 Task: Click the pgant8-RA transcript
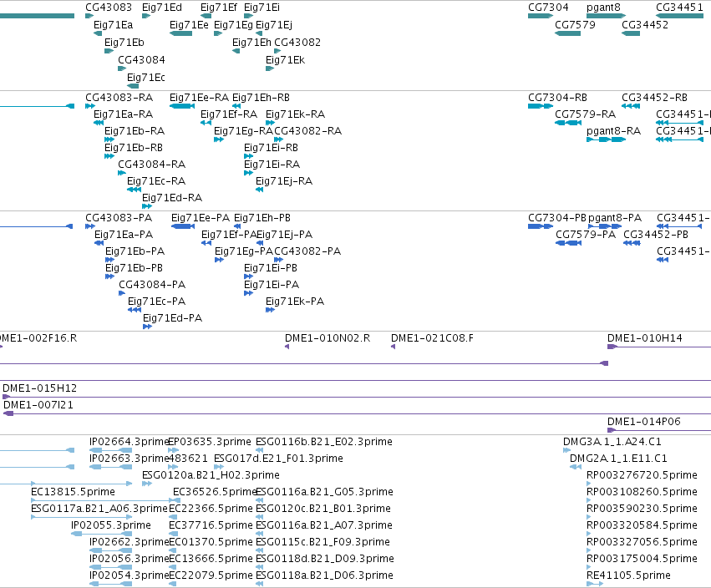click(606, 139)
